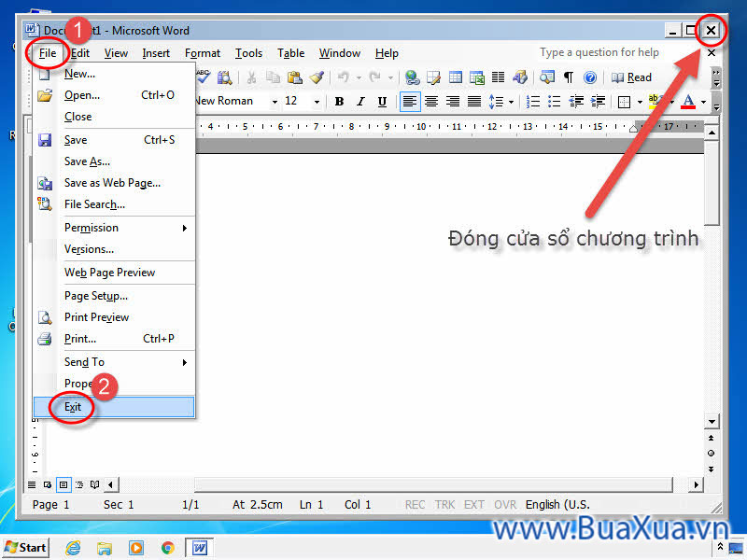Open the font size 12 dropdown

[x=317, y=102]
